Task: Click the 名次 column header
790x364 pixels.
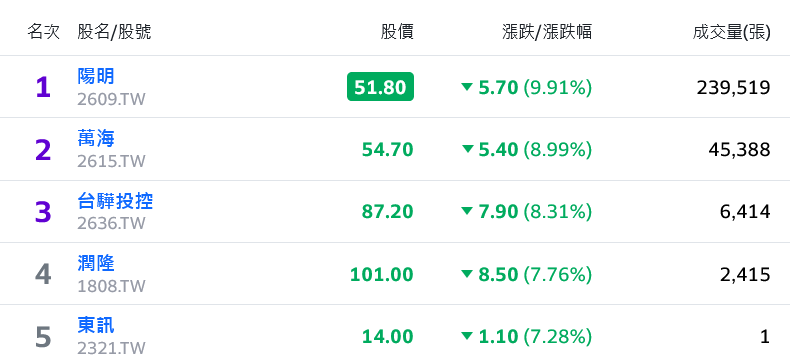Action: [x=43, y=32]
